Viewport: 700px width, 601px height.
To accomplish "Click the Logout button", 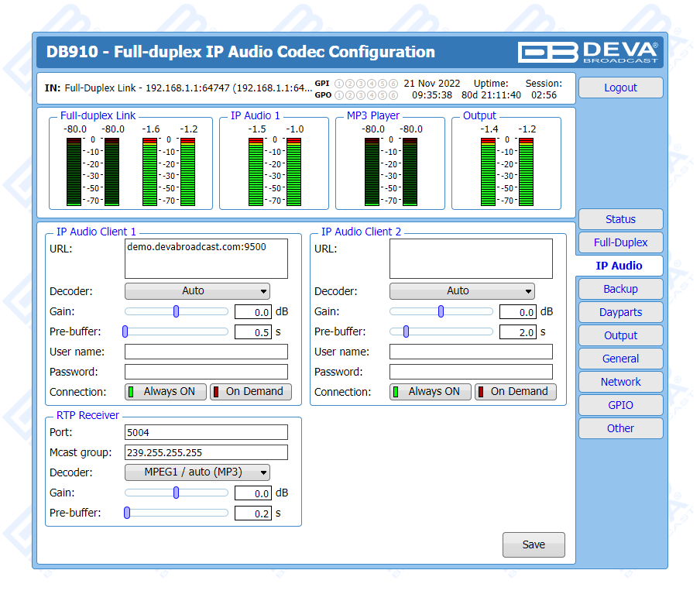I will tap(620, 88).
